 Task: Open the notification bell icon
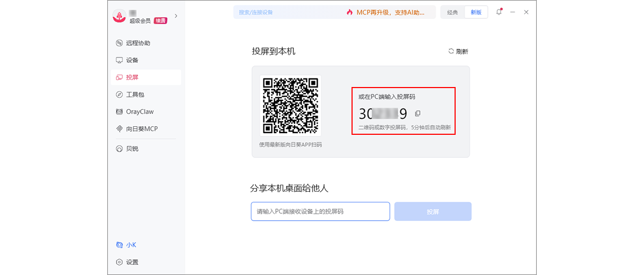pyautogui.click(x=499, y=12)
